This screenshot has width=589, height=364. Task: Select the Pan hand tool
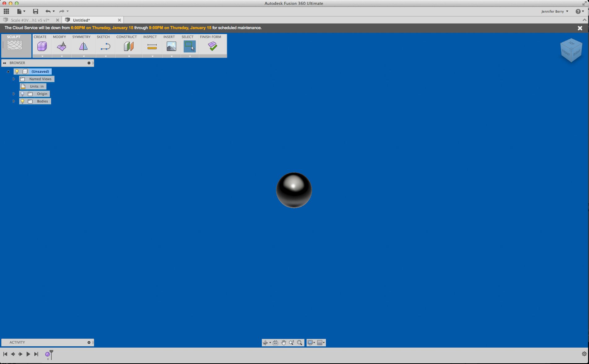tap(283, 343)
